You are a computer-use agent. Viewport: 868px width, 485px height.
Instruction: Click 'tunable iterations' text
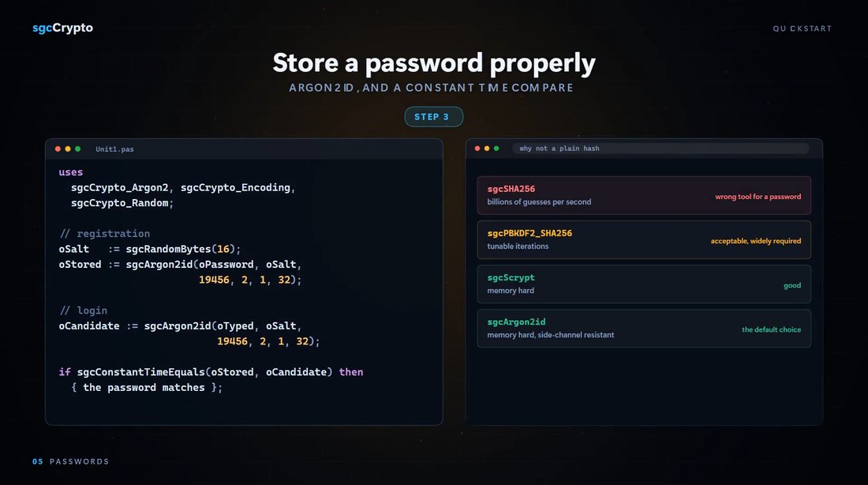518,246
